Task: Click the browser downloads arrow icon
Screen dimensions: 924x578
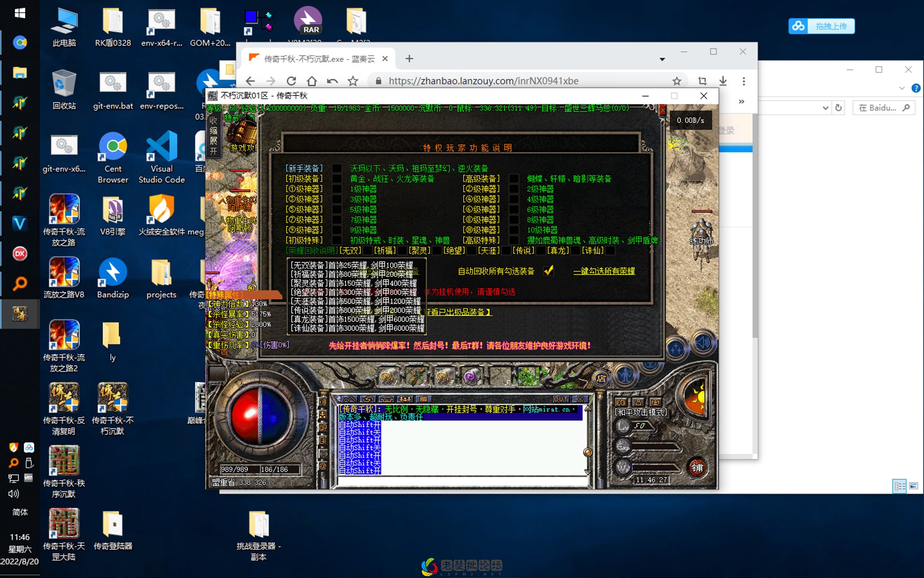Action: click(723, 81)
